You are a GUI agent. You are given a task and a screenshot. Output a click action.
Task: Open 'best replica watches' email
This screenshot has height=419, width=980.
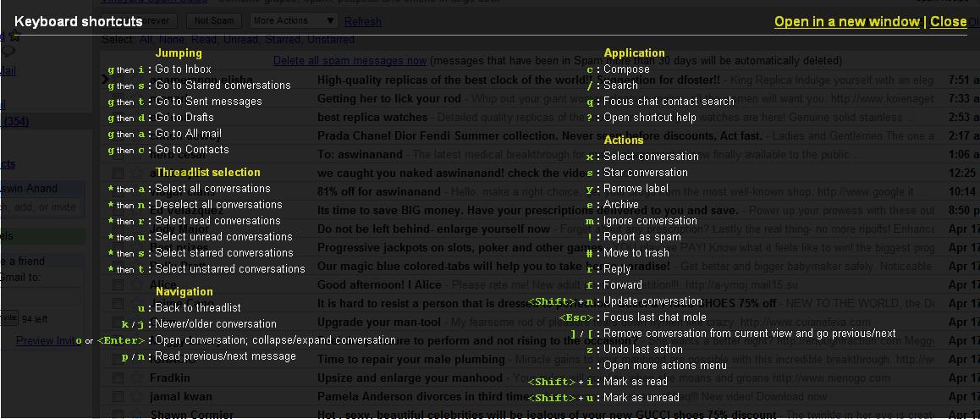pos(372,117)
